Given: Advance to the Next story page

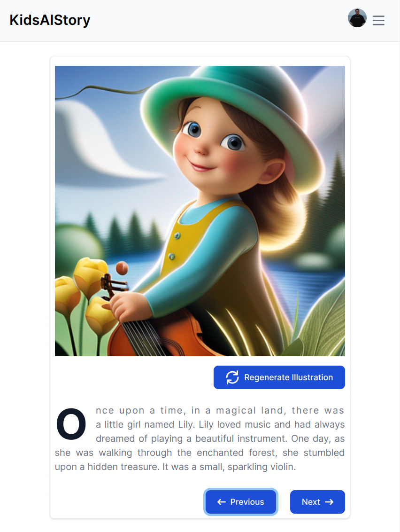Looking at the screenshot, I should (x=317, y=502).
